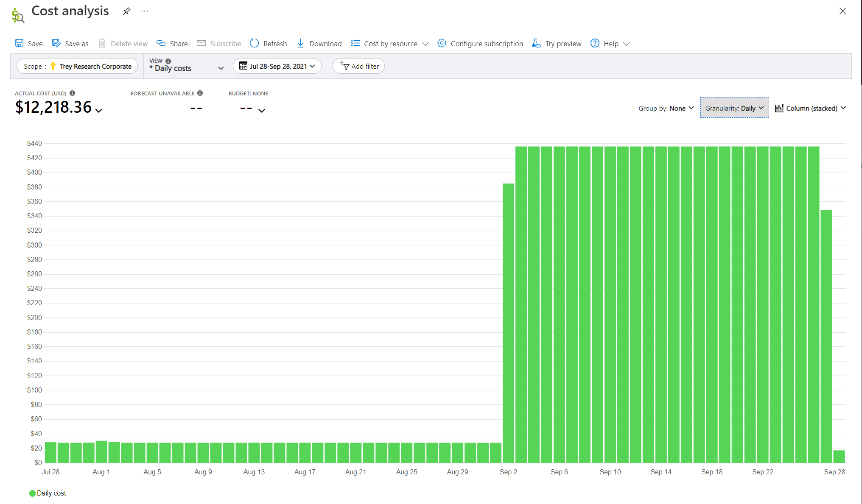
Task: Click the Share cloud icon
Action: 161,43
